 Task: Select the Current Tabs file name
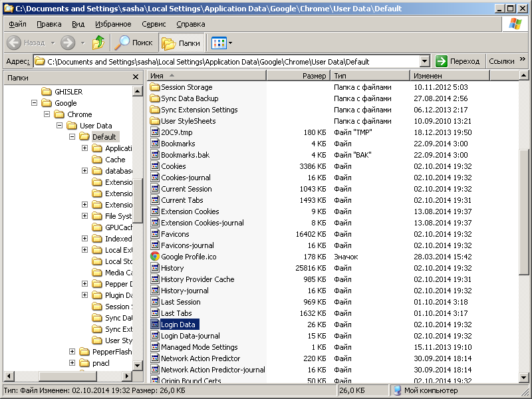pos(182,200)
